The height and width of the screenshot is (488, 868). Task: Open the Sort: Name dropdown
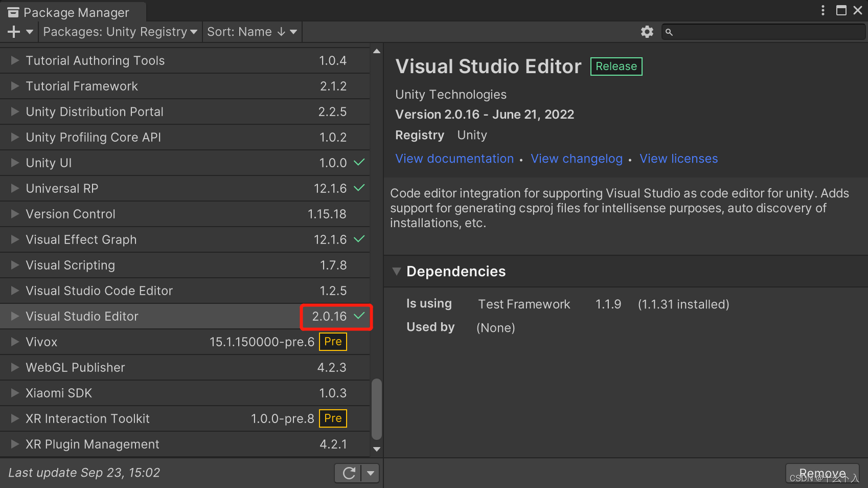click(252, 31)
